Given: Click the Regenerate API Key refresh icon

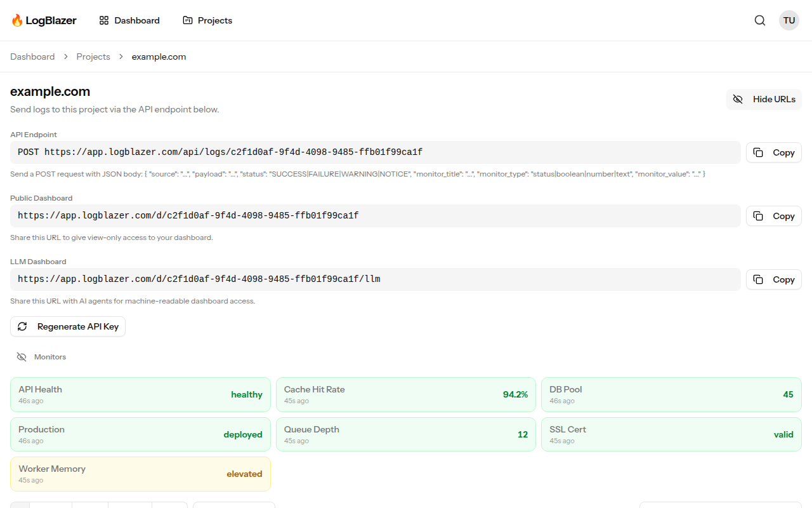Looking at the screenshot, I should 23,326.
